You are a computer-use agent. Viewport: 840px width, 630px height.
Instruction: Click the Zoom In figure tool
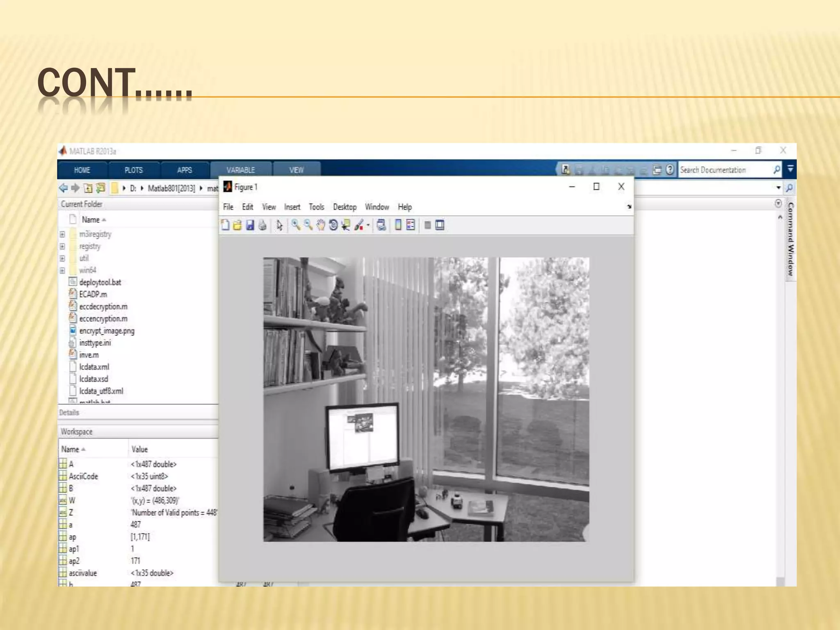click(x=295, y=225)
